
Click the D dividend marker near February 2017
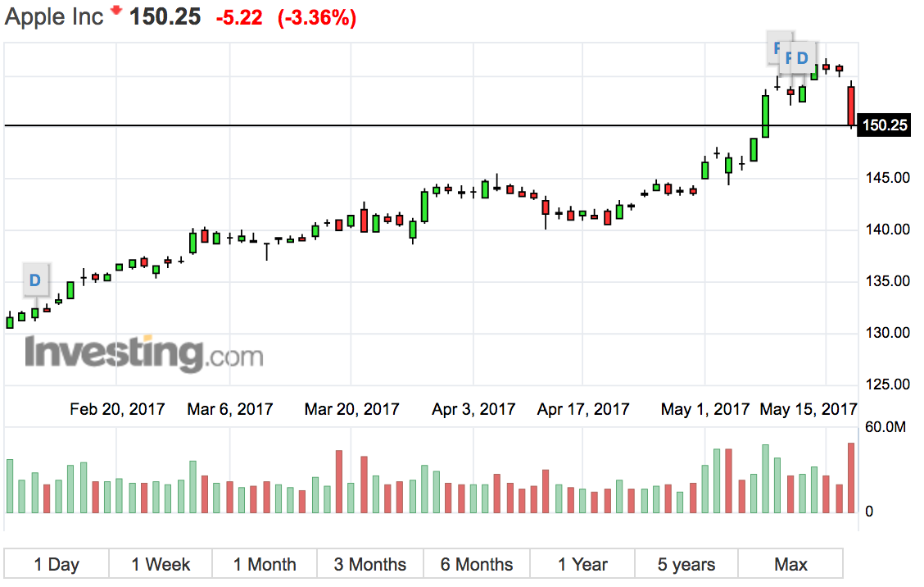pyautogui.click(x=34, y=280)
